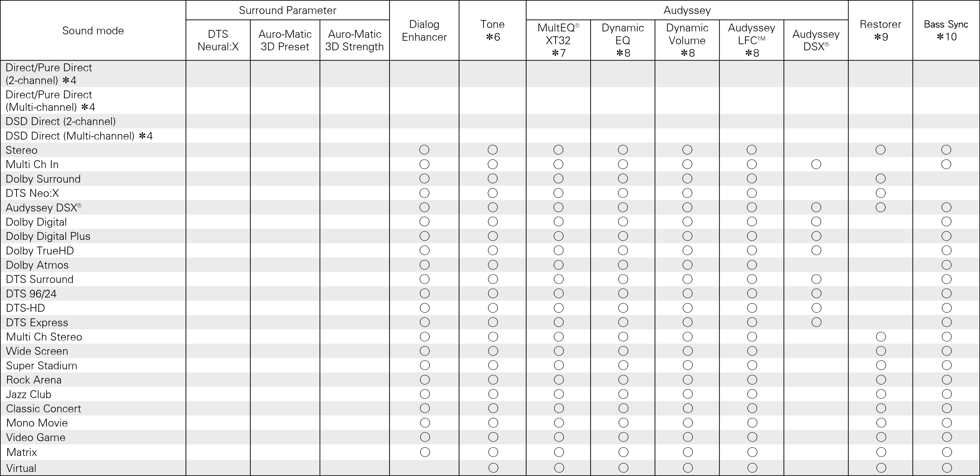Viewport: 980px width, 476px height.
Task: Select the Surround Parameter header
Action: pos(287,10)
